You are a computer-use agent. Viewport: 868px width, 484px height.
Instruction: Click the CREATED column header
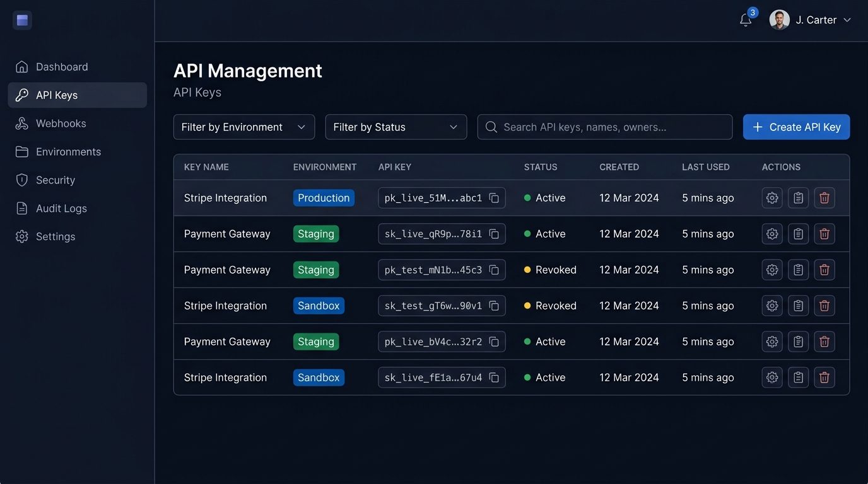(x=619, y=167)
